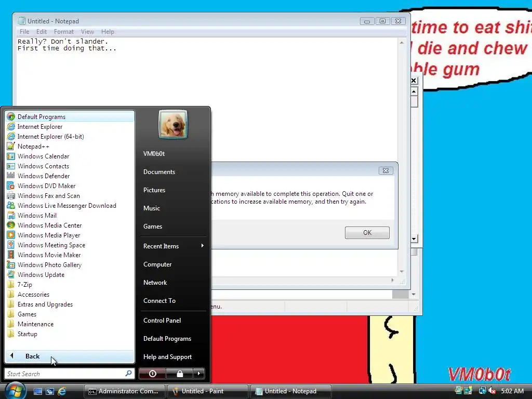The height and width of the screenshot is (399, 532).
Task: Open Windows Photo Gallery
Action: (70, 264)
